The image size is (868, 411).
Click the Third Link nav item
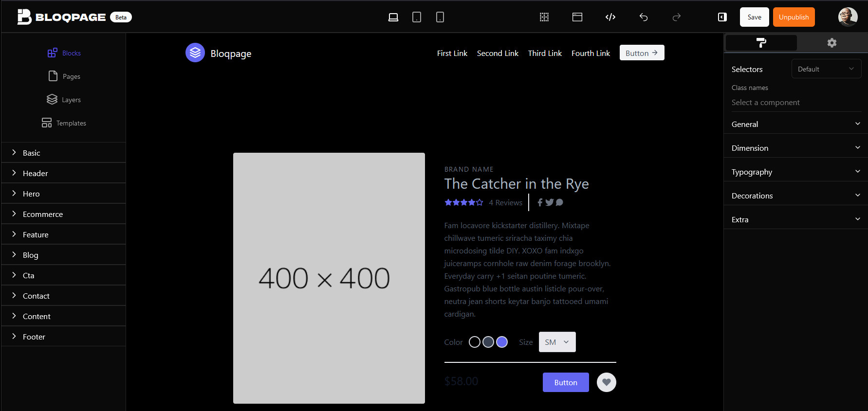pos(545,53)
